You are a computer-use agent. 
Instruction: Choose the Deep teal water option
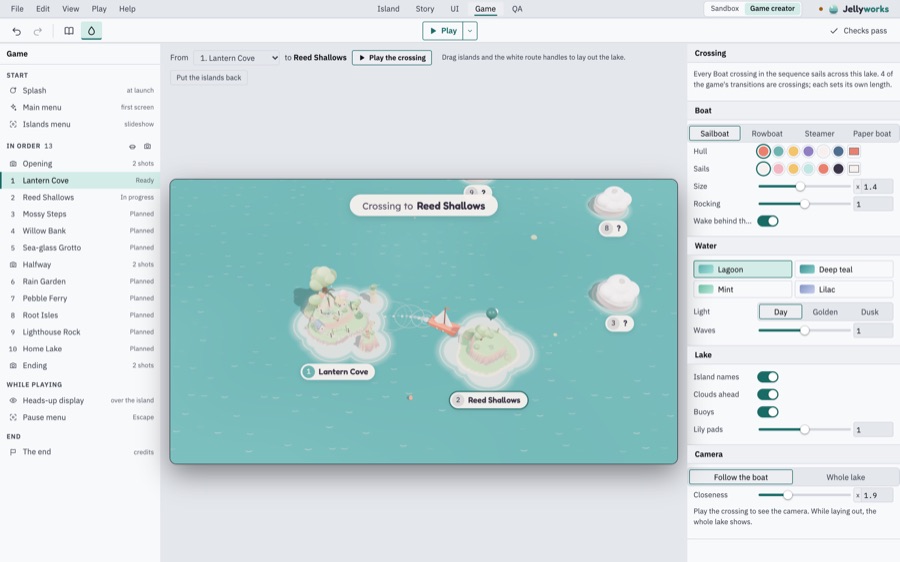(844, 269)
